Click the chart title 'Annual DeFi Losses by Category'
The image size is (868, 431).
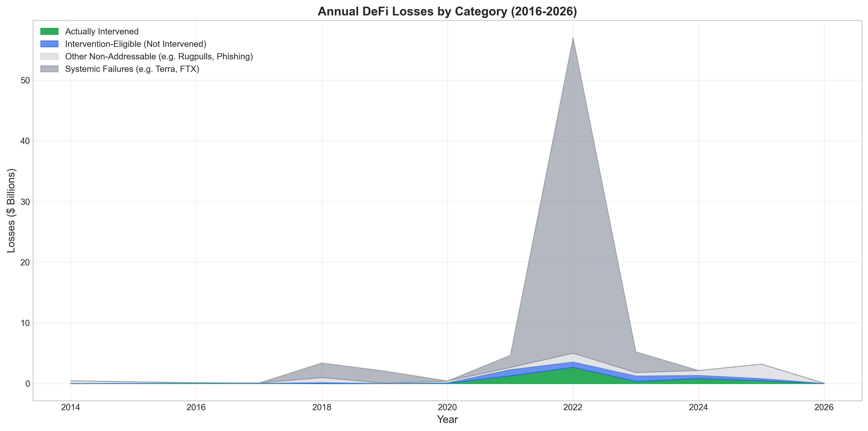447,11
